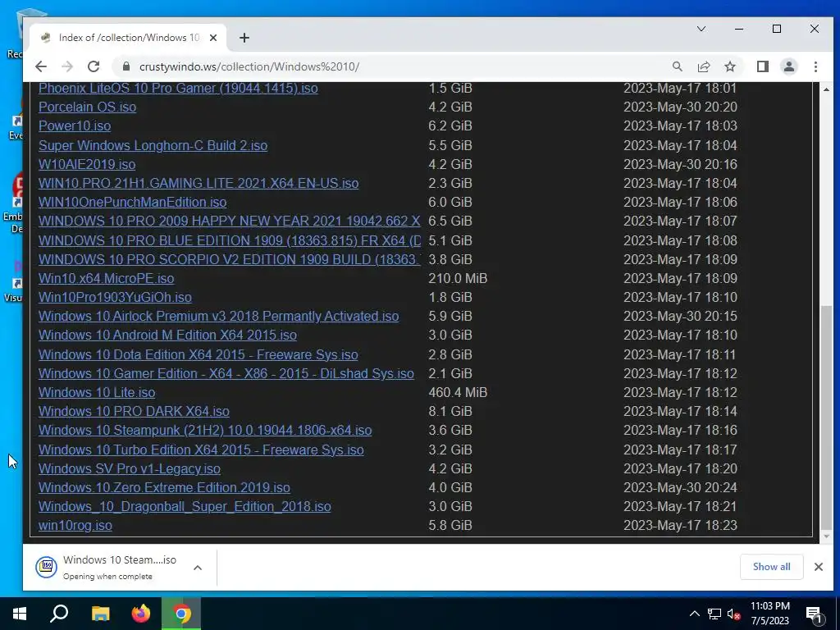This screenshot has height=630, width=840.
Task: Go back to the previous page
Action: (41, 66)
